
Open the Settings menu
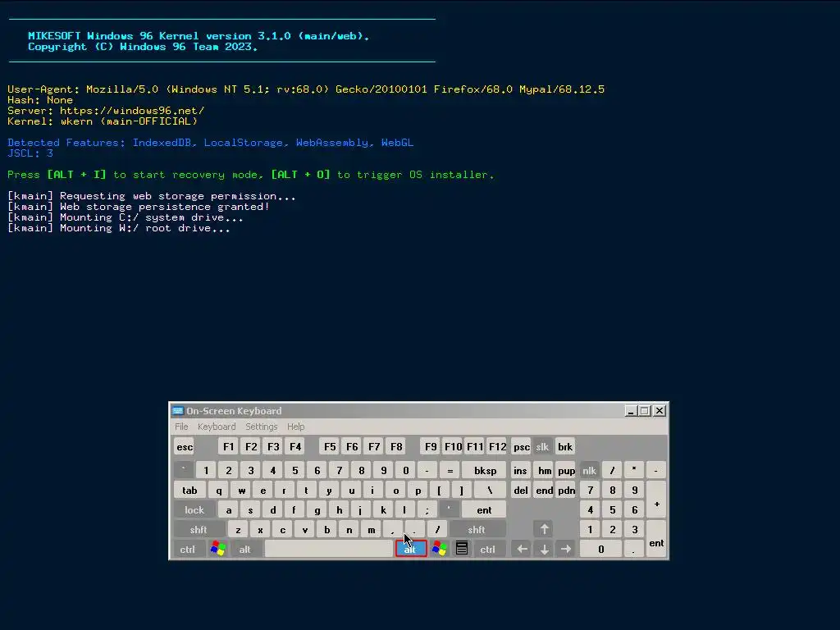[262, 427]
